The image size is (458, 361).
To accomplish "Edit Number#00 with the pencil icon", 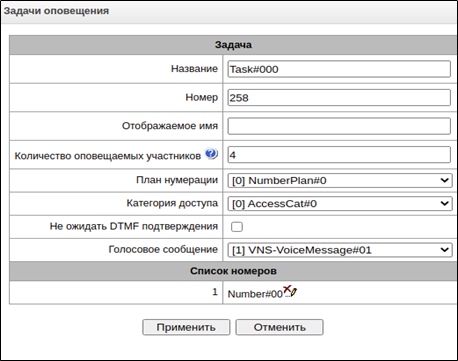I will tap(294, 292).
